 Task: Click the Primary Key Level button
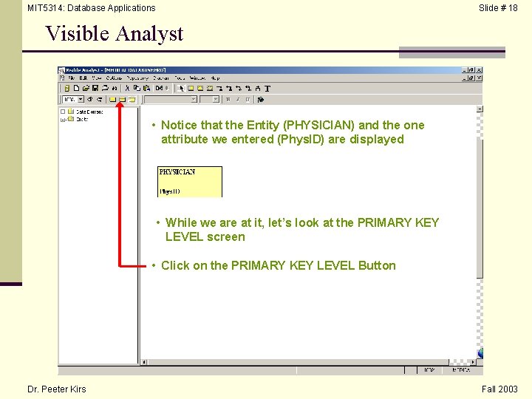pyautogui.click(x=122, y=100)
